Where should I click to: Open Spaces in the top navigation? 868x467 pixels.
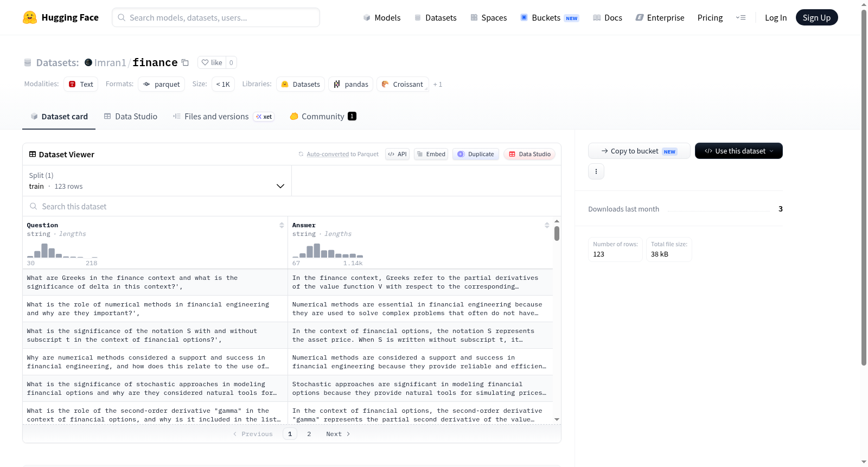click(488, 18)
